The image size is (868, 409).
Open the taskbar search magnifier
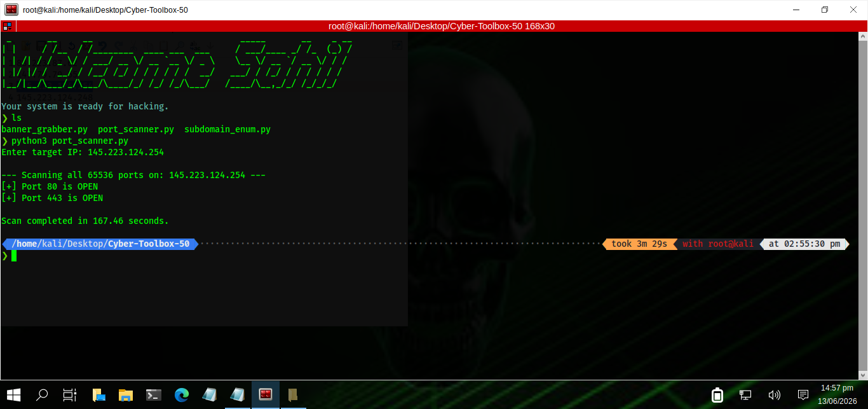[42, 395]
